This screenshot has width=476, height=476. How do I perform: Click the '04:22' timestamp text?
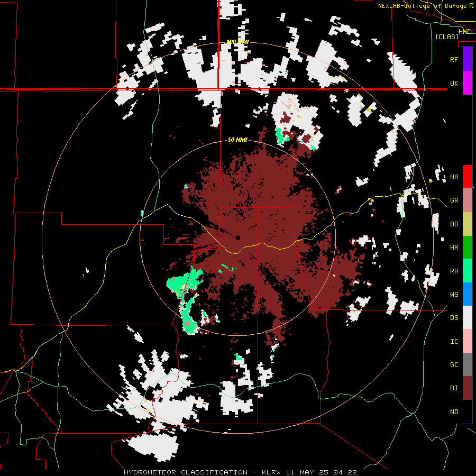pyautogui.click(x=345, y=472)
